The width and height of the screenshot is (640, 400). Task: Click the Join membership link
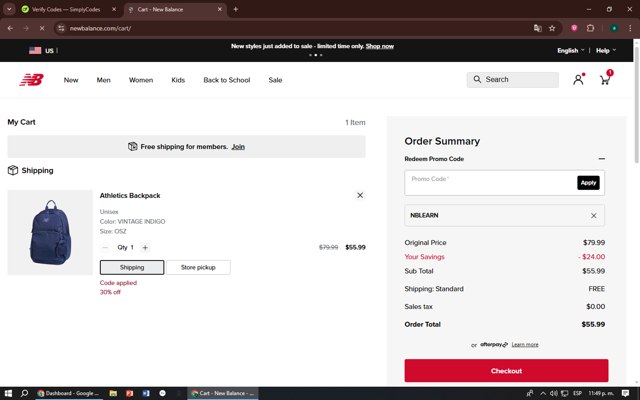coord(238,147)
